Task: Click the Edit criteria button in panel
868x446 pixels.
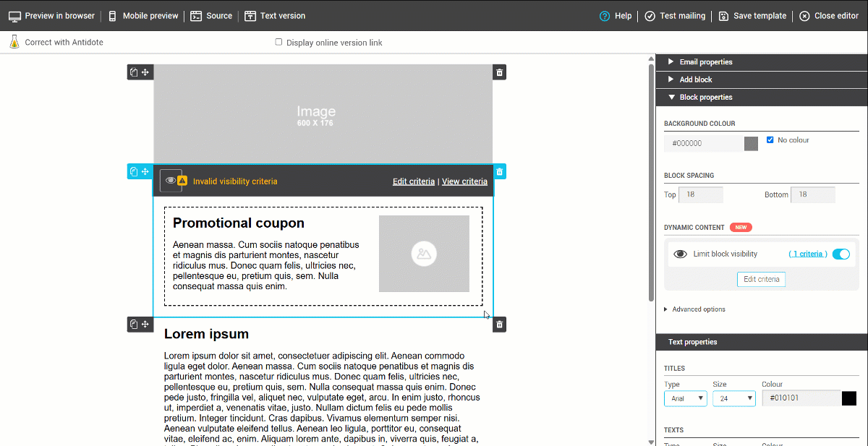Action: (x=761, y=280)
